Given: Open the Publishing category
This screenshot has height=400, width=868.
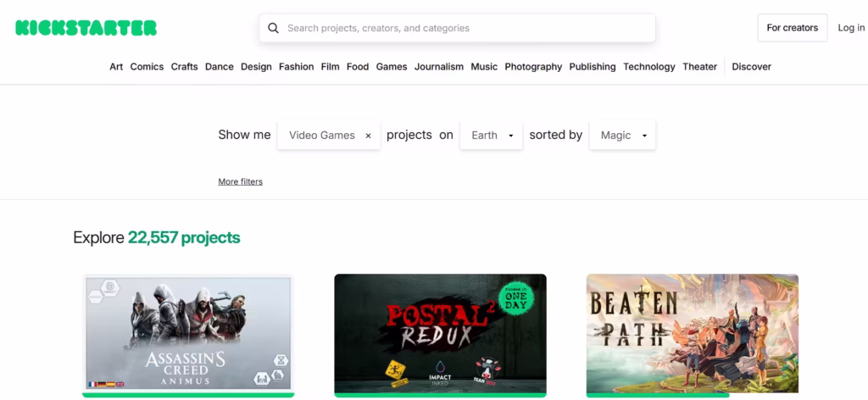Looking at the screenshot, I should coord(593,66).
